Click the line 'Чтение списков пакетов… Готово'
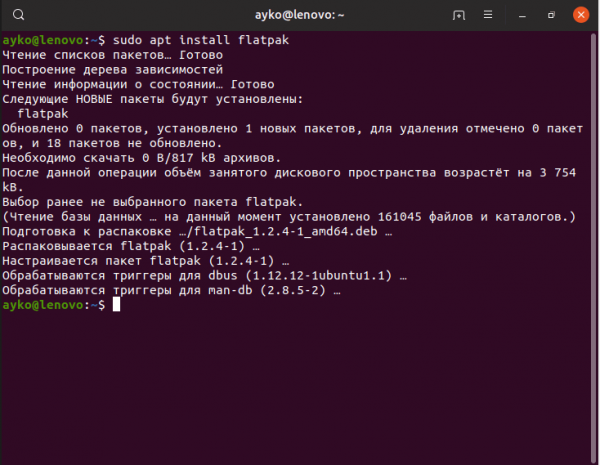The width and height of the screenshot is (600, 465). [x=112, y=55]
